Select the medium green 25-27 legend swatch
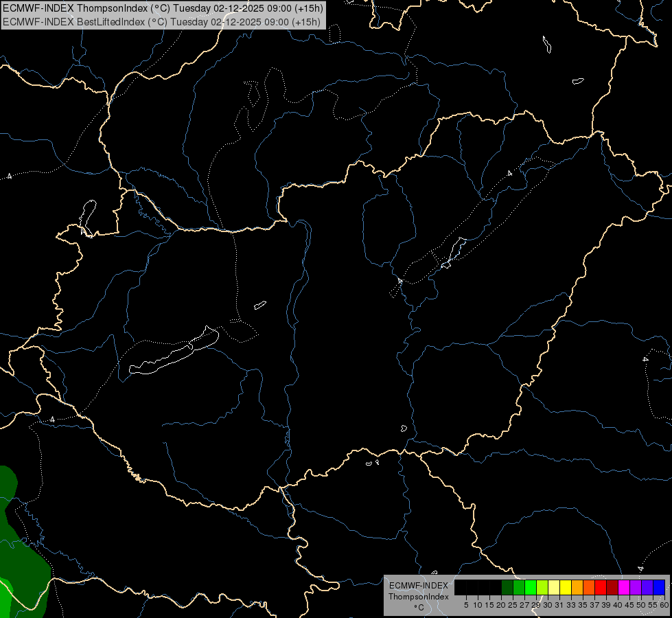The width and height of the screenshot is (672, 618). click(x=519, y=587)
